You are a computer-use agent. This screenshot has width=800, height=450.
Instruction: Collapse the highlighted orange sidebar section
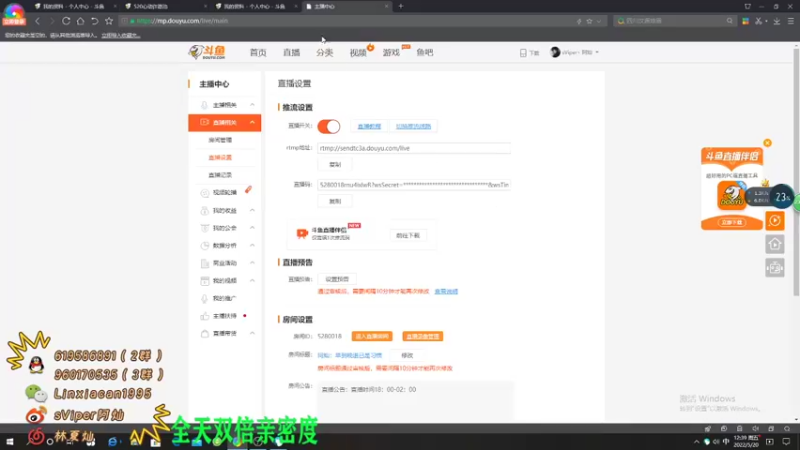(252, 122)
